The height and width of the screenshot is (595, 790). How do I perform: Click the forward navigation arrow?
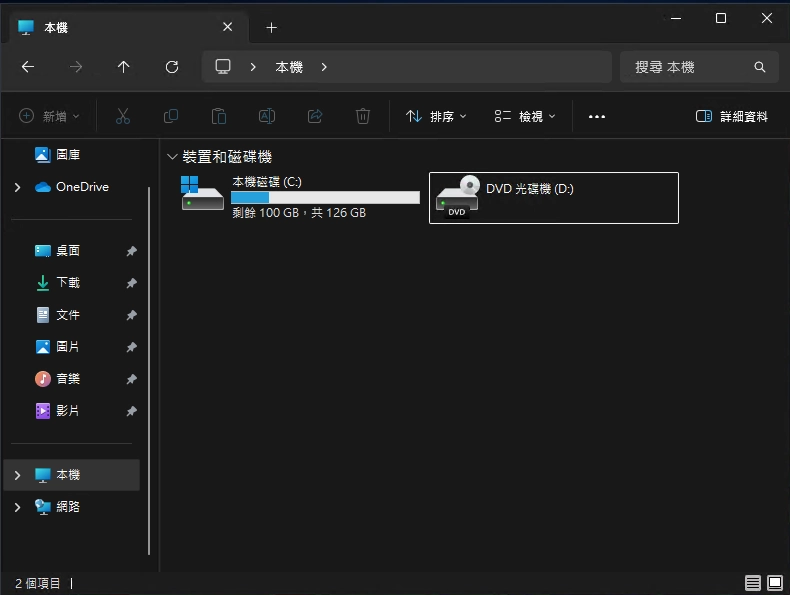pos(76,67)
